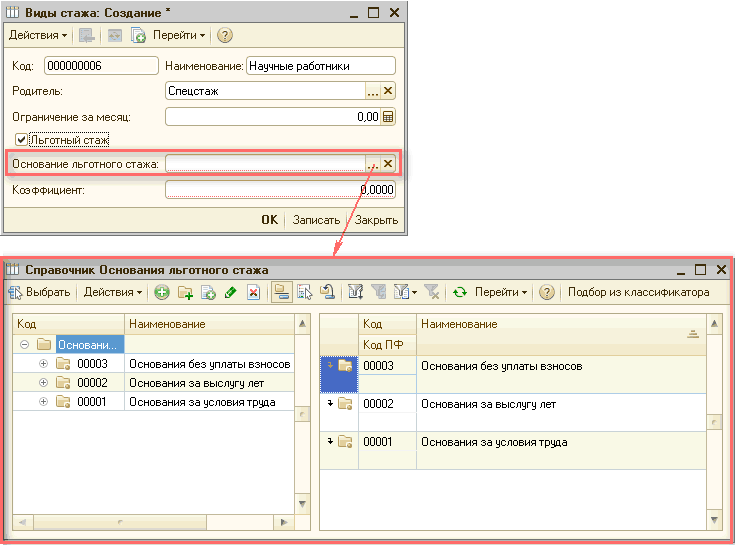Click the red X mark-for-deletion icon
Viewport: 735px width, 545px height.
click(254, 293)
